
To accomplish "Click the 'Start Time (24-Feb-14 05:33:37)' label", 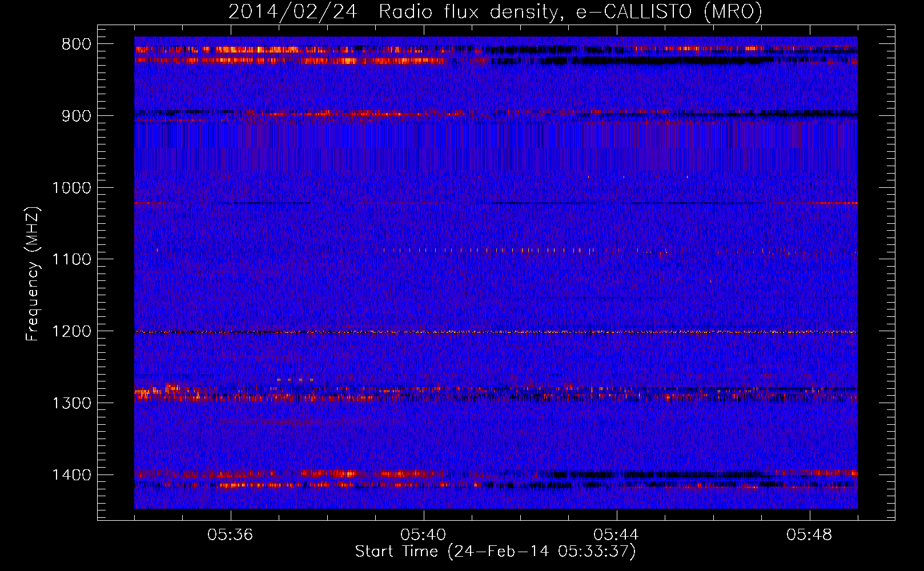I will [495, 552].
